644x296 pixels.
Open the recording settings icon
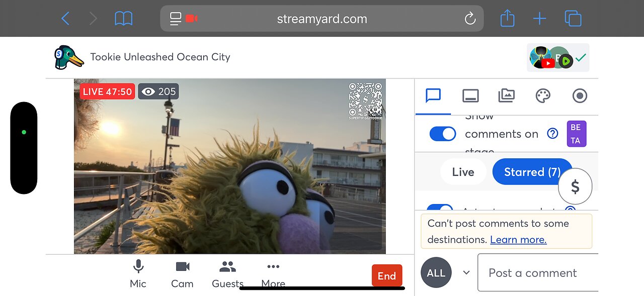580,95
